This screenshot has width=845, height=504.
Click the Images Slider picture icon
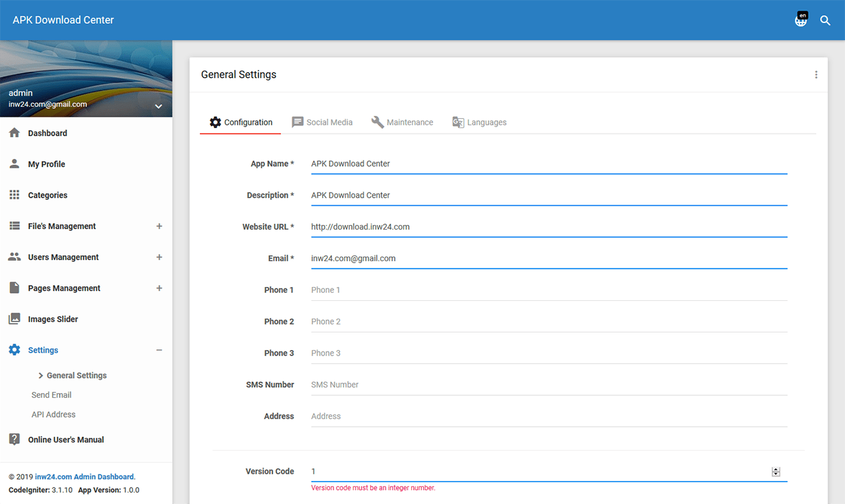tap(15, 319)
